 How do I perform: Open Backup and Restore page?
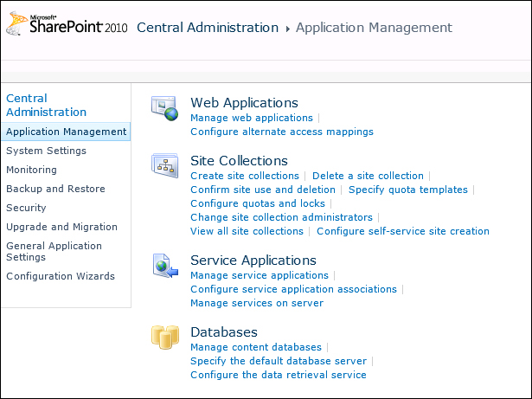[x=55, y=189]
